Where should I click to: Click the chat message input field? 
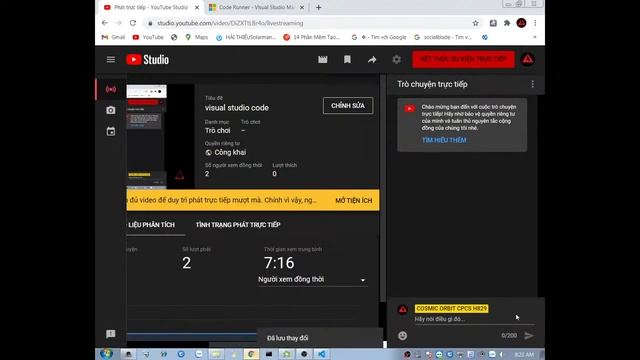[473, 319]
